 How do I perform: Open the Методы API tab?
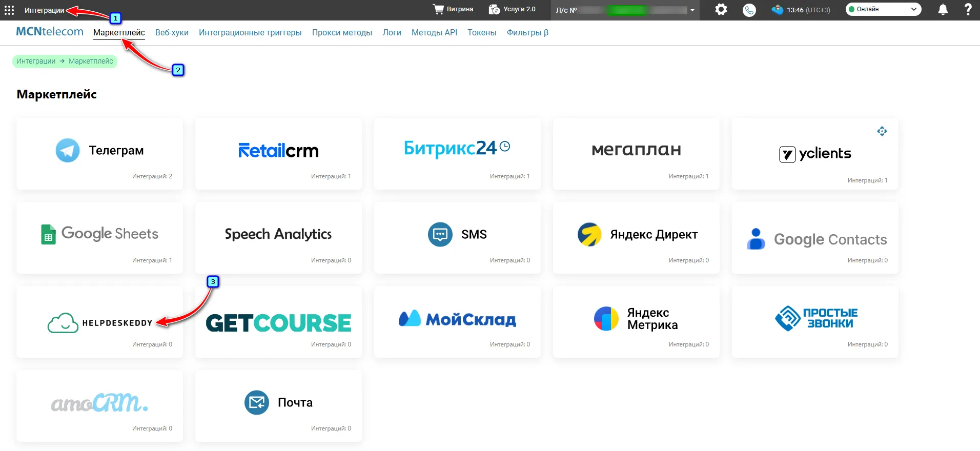(434, 32)
